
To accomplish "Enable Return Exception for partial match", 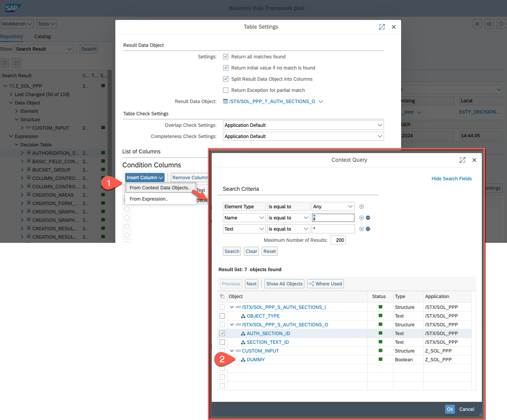I will pyautogui.click(x=226, y=90).
